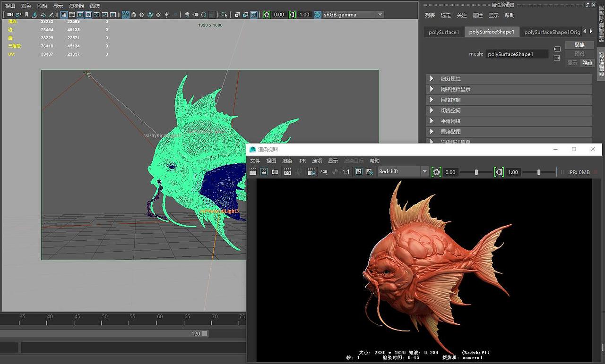Click the remove image icon in render view
This screenshot has width=605, height=364.
click(x=370, y=172)
